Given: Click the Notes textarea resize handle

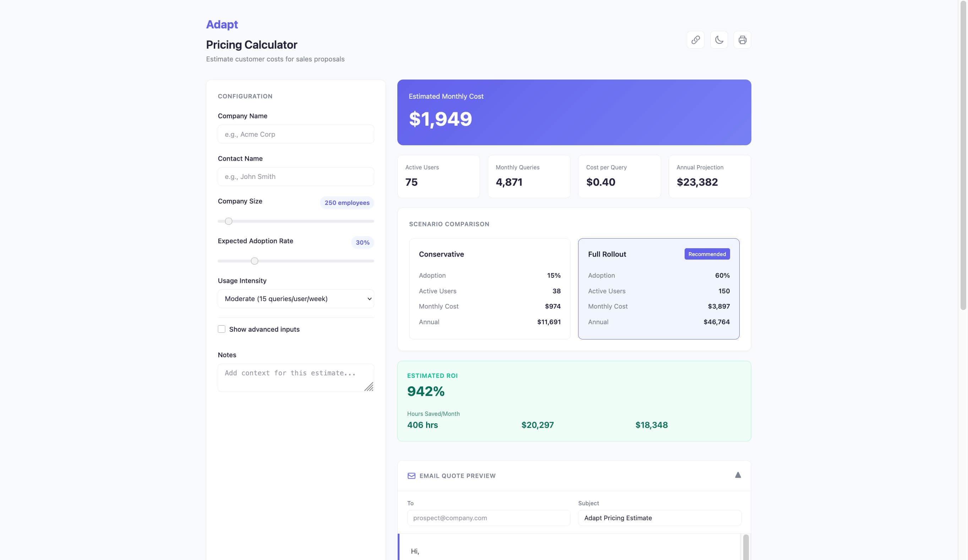Looking at the screenshot, I should [x=369, y=387].
